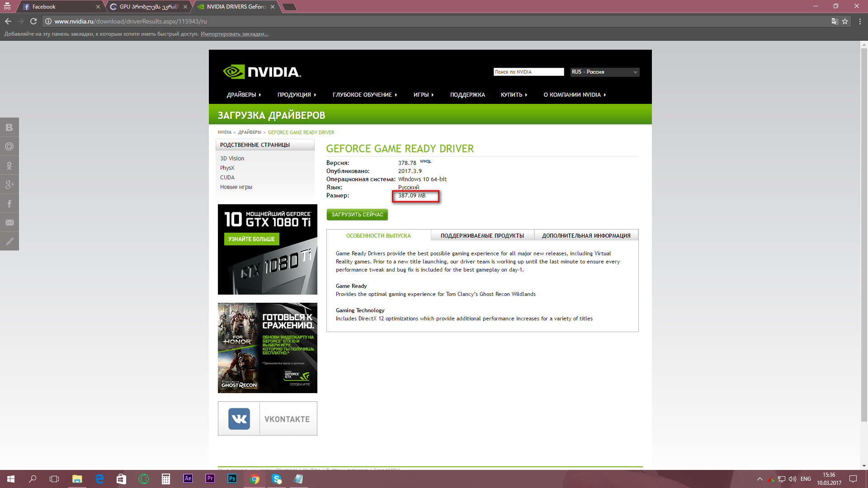Switch to ДОПОЛНИТЕЛЬНАЯ ИНФОРМАЦИЯ tab
Viewport: 868px width, 488px height.
(586, 235)
